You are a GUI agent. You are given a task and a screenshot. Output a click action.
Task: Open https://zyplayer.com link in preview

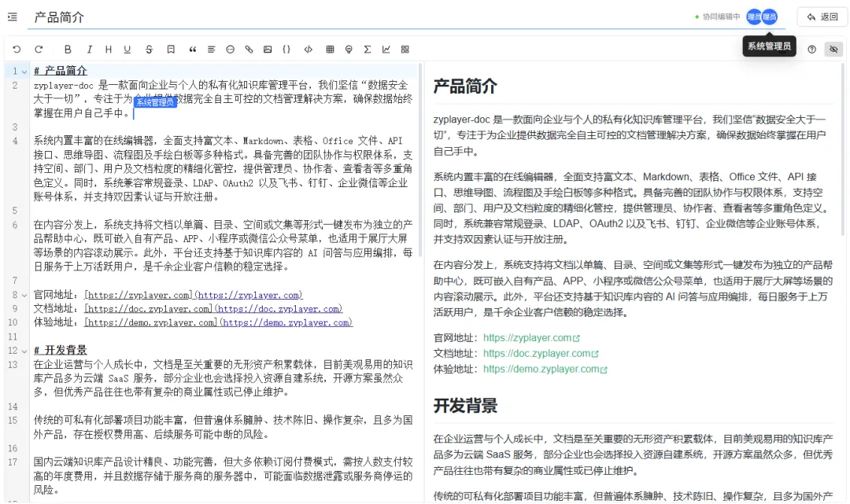[531, 338]
